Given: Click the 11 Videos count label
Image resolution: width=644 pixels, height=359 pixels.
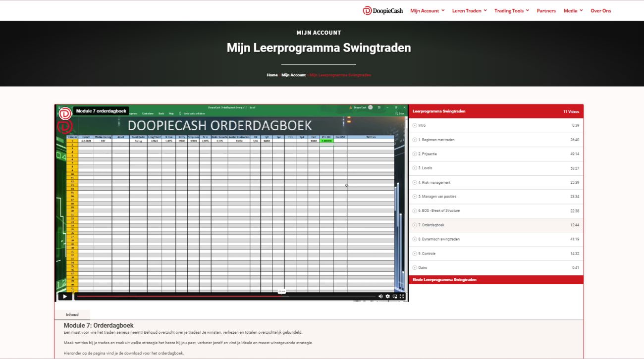Looking at the screenshot, I should pos(571,111).
